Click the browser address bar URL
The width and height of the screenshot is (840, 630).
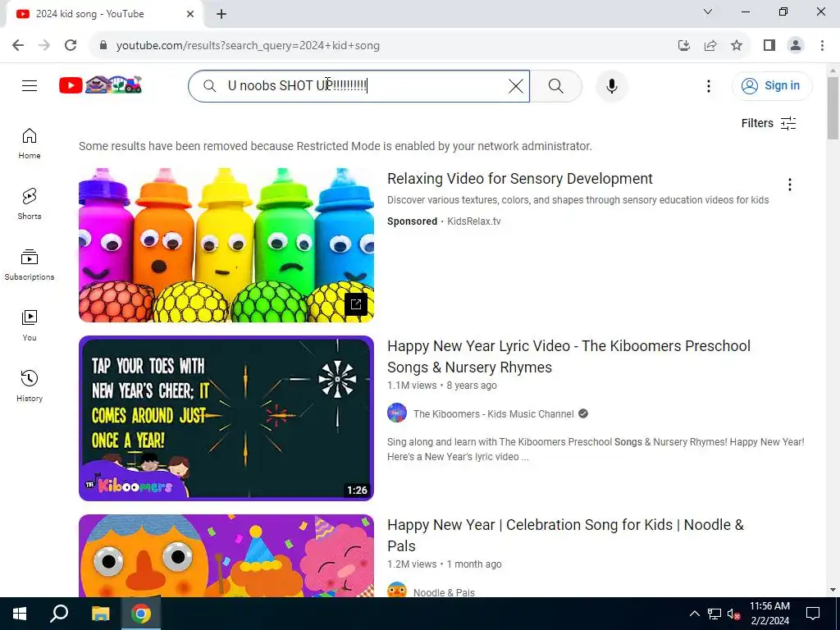[248, 46]
